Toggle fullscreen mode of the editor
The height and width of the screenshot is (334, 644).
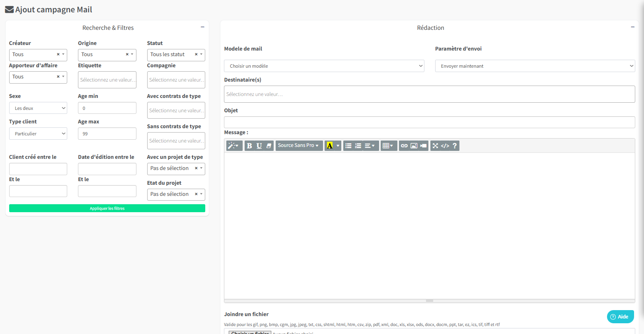[x=435, y=146]
